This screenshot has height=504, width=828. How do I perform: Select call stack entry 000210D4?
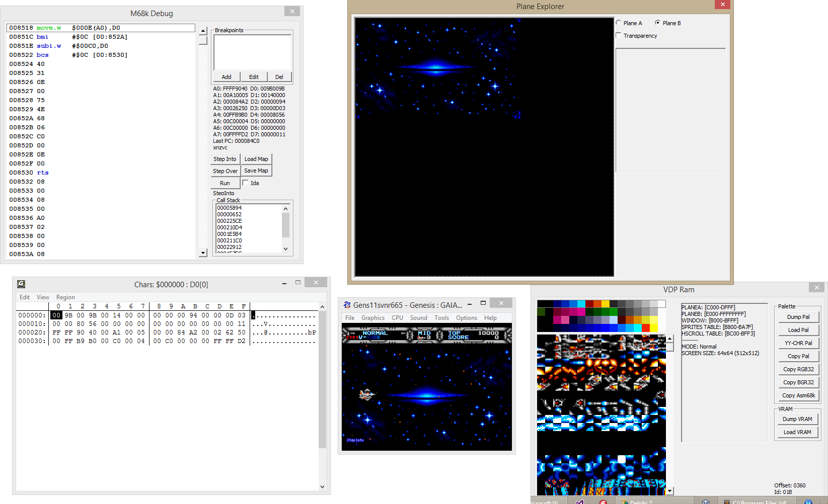click(x=230, y=227)
